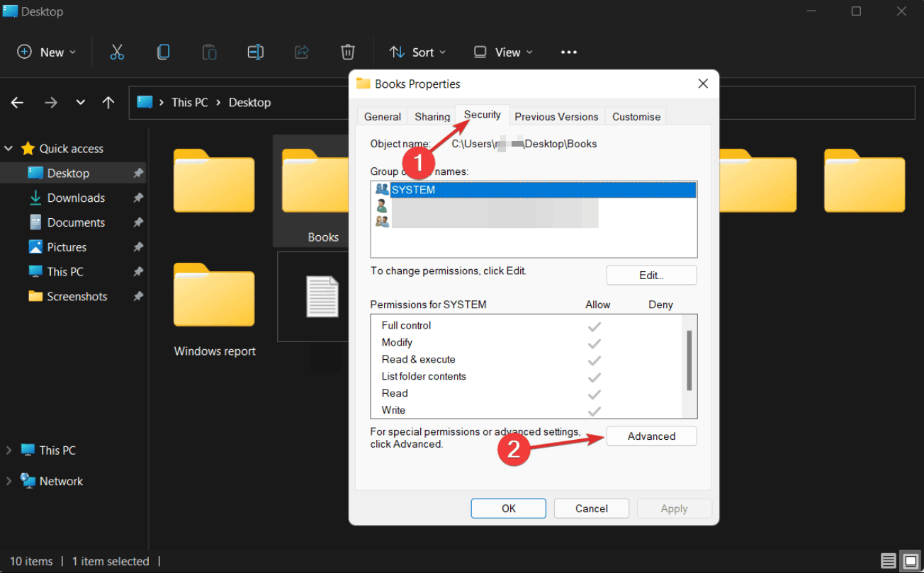Switch to the General tab
The width and height of the screenshot is (924, 573).
383,117
